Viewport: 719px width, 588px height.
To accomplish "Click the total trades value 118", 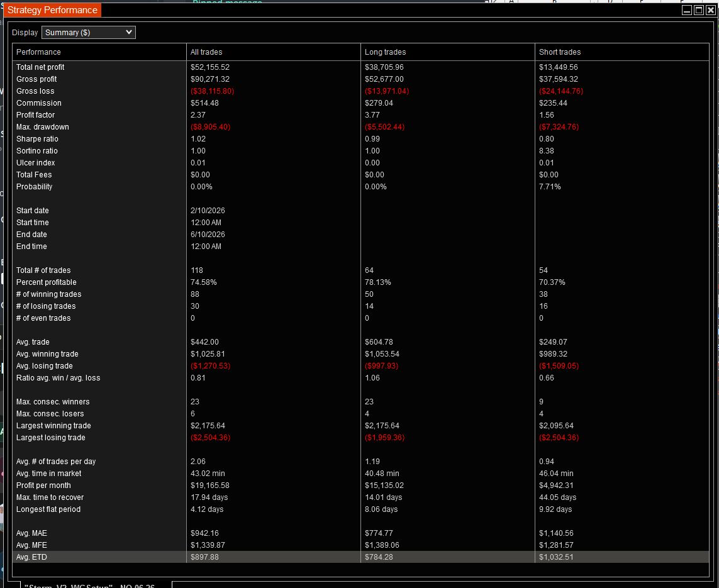I will [197, 270].
